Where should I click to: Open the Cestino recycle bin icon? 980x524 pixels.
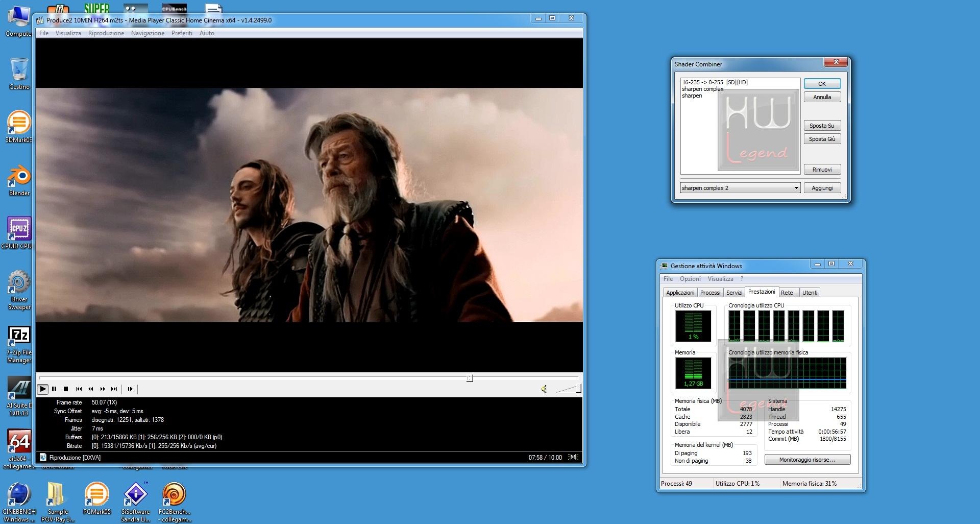(19, 74)
